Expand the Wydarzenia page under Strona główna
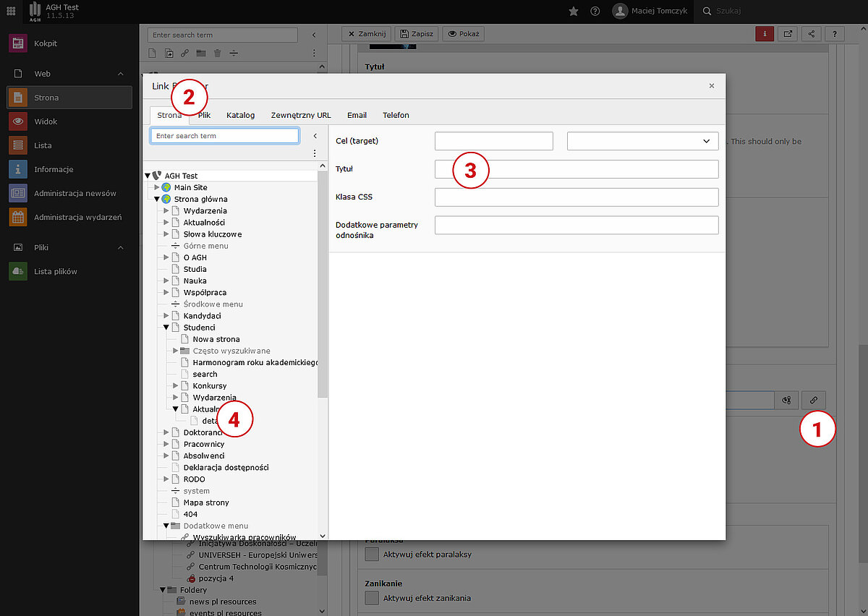Viewport: 868px width, 616px height. pyautogui.click(x=166, y=211)
